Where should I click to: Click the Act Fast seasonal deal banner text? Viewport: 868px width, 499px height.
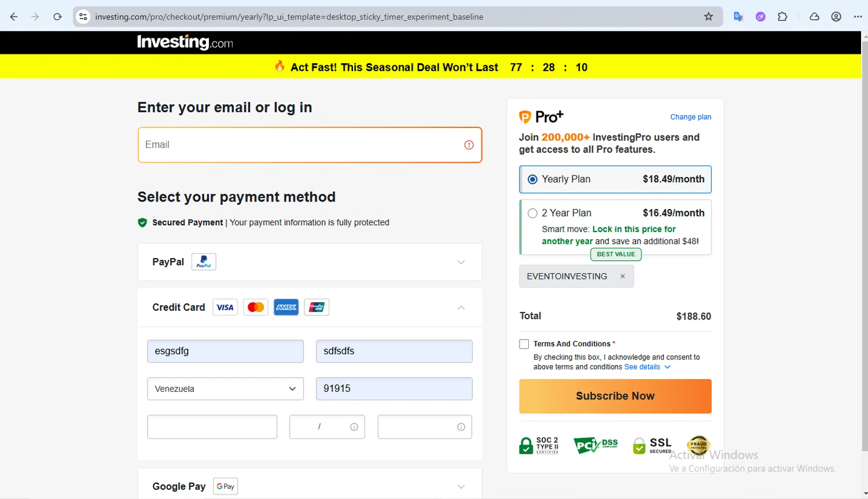pos(394,67)
